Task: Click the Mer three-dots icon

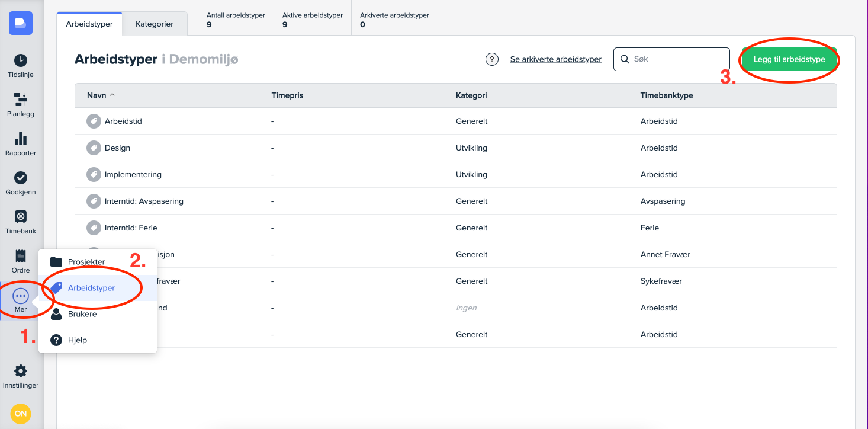Action: point(21,296)
